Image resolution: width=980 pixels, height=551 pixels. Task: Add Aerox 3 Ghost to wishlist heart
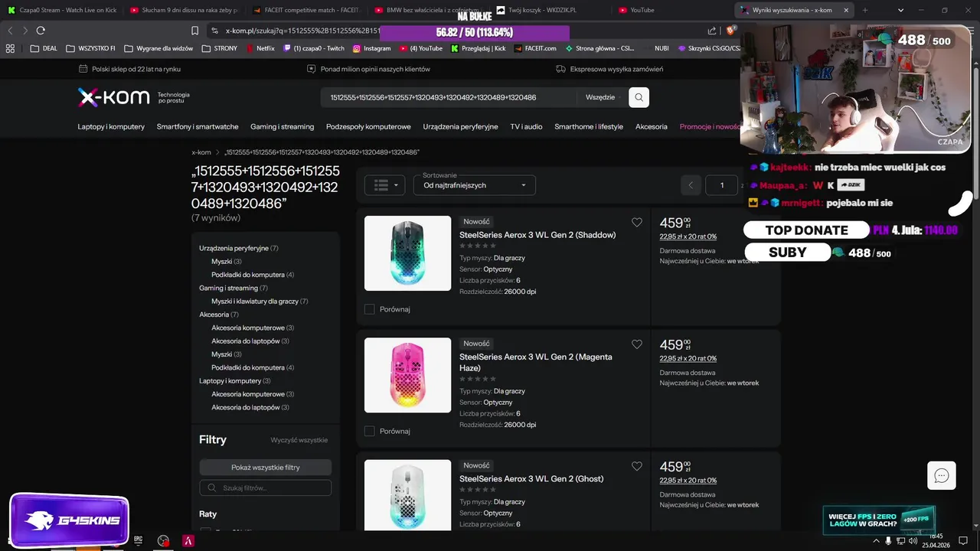click(x=637, y=466)
